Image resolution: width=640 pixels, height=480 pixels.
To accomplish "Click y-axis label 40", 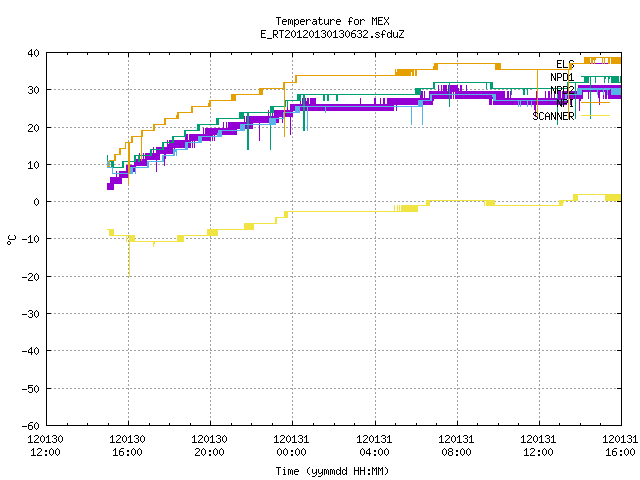I will [33, 53].
